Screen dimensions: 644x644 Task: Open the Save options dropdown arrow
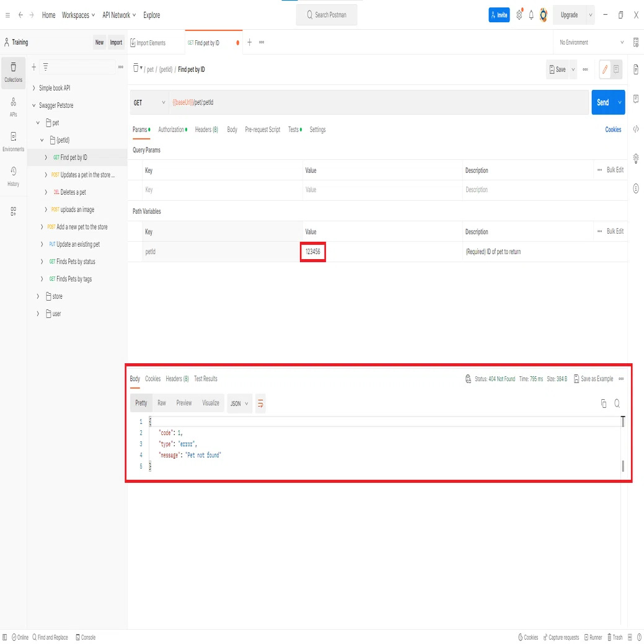tap(573, 69)
